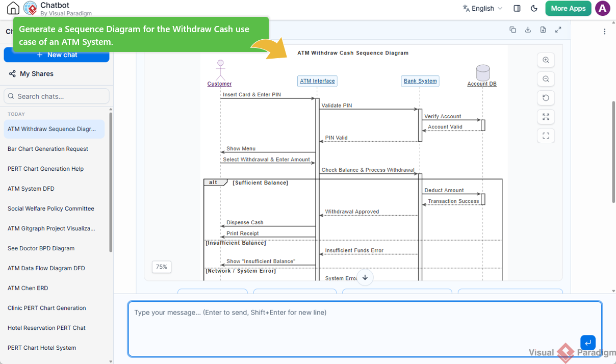The width and height of the screenshot is (616, 364).
Task: Open My Shares
Action: coord(31,74)
